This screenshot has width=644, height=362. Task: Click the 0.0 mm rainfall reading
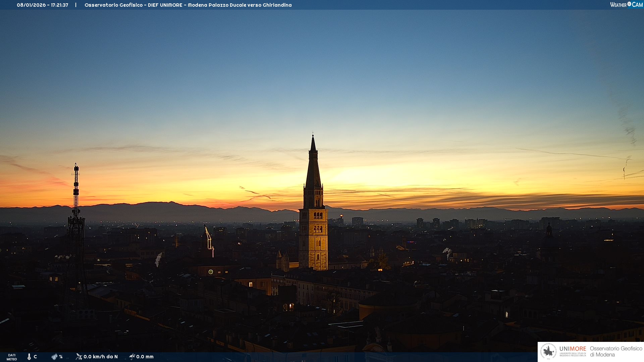145,357
